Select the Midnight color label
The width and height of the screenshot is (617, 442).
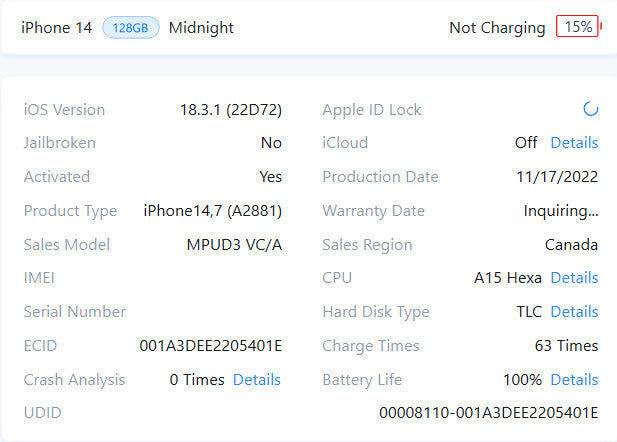tap(201, 28)
